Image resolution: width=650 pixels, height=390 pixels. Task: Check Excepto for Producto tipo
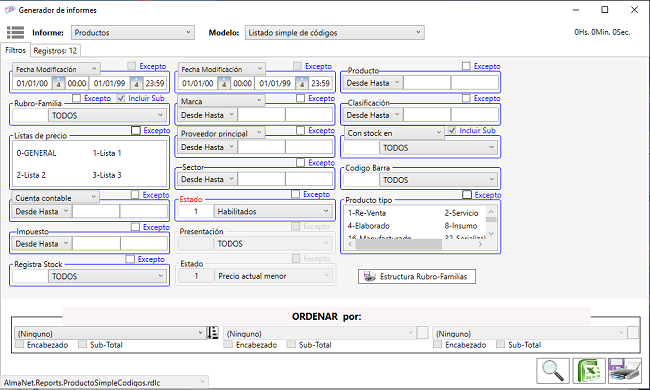click(467, 194)
